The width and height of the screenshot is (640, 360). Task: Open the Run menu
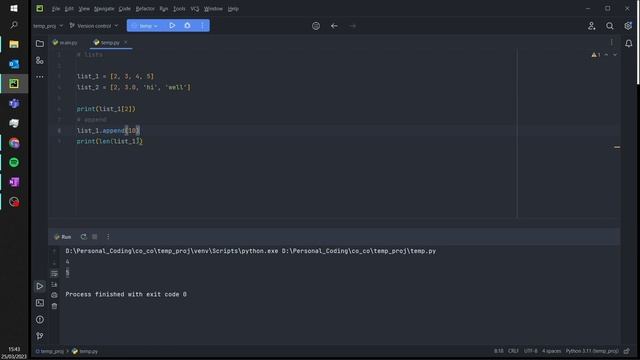[164, 9]
